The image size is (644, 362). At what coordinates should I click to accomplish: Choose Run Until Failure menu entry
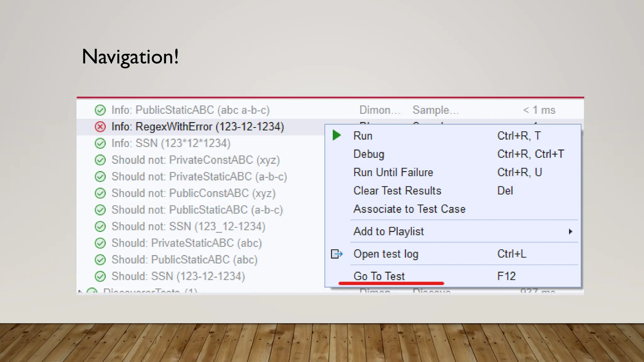pyautogui.click(x=393, y=172)
